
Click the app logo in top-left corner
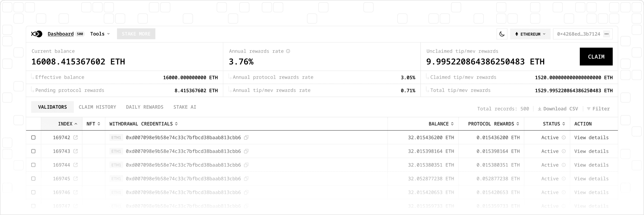pyautogui.click(x=37, y=34)
